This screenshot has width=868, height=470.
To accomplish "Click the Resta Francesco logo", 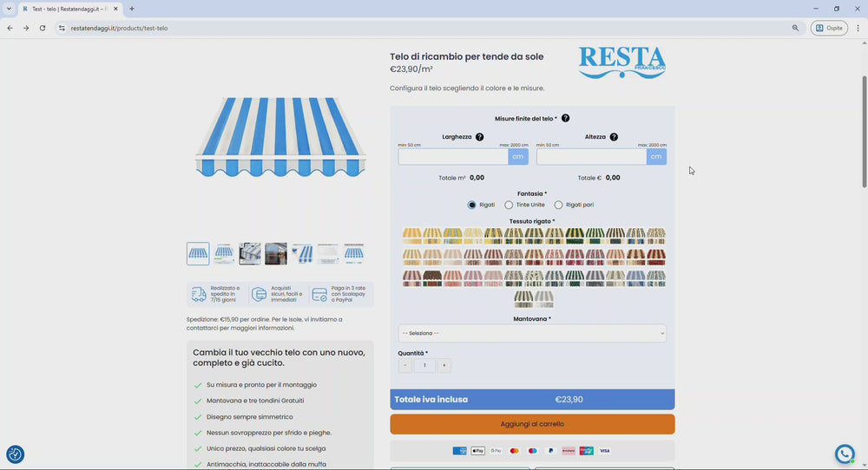I will point(621,62).
